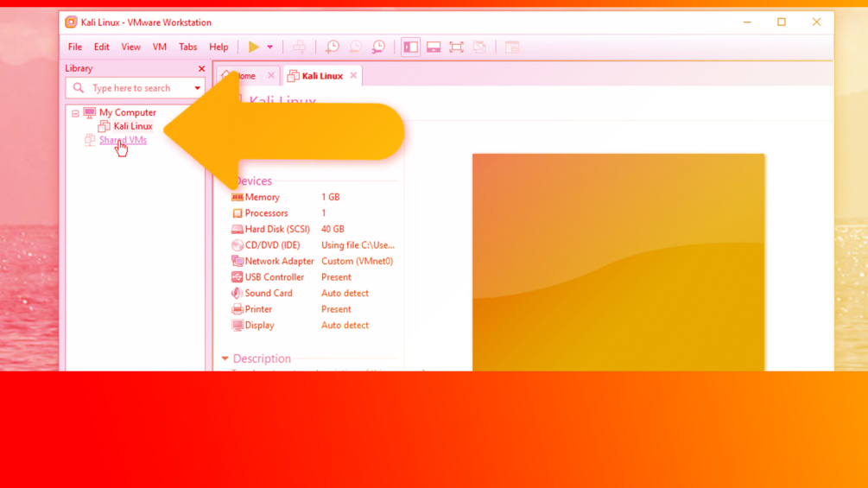Click the Network Adapter icon
Image resolution: width=868 pixels, height=488 pixels.
coord(237,261)
